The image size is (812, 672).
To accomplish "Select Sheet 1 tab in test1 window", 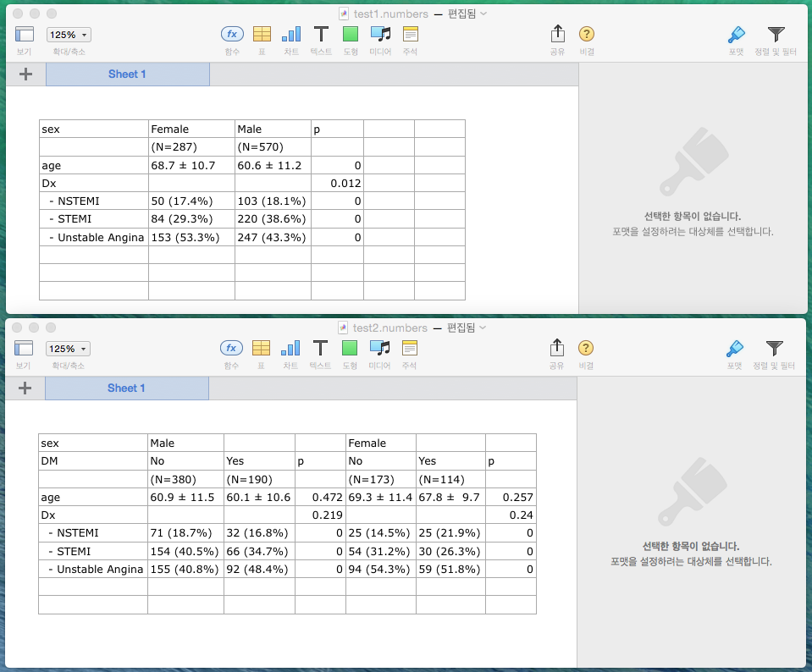I will tap(127, 74).
